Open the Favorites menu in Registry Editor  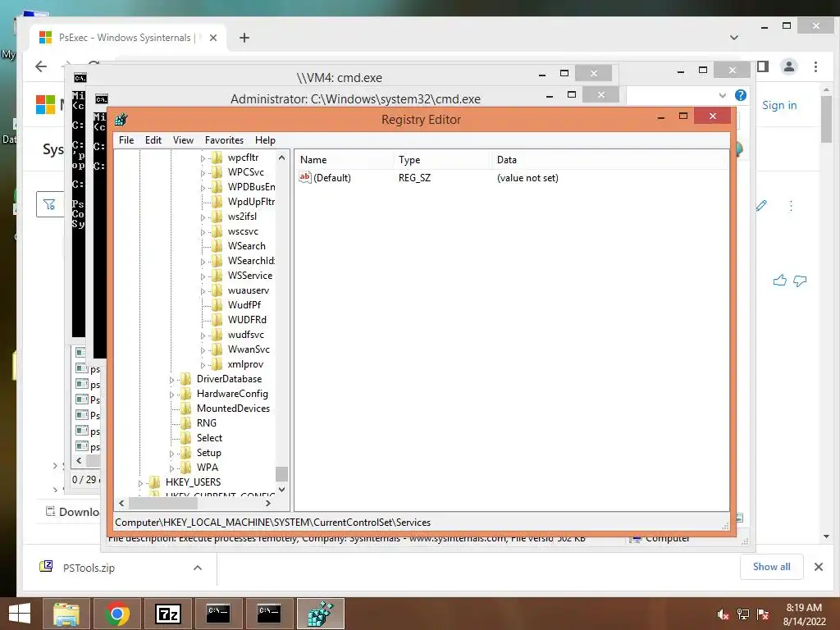pyautogui.click(x=224, y=139)
